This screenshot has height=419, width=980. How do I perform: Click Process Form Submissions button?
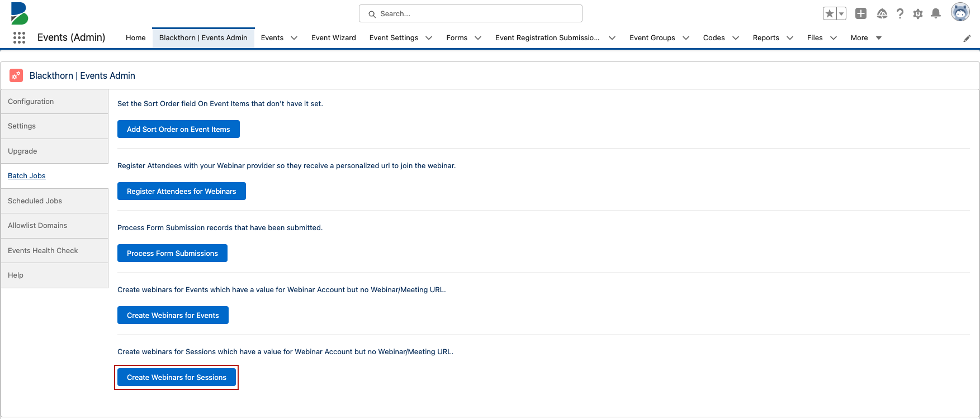(x=172, y=253)
